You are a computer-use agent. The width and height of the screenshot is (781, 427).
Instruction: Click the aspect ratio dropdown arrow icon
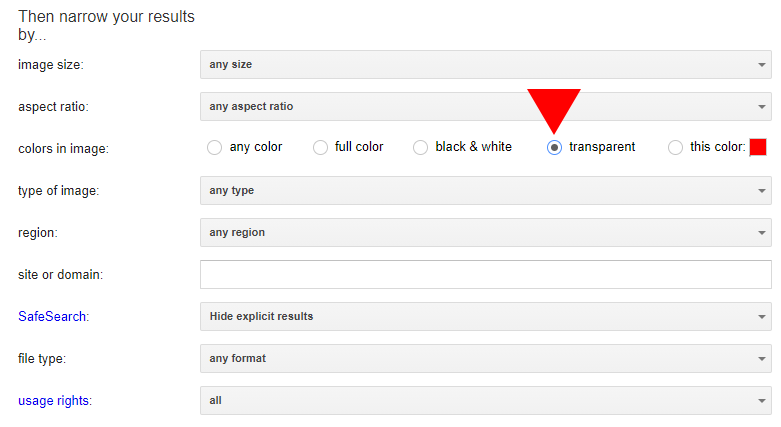pos(762,107)
